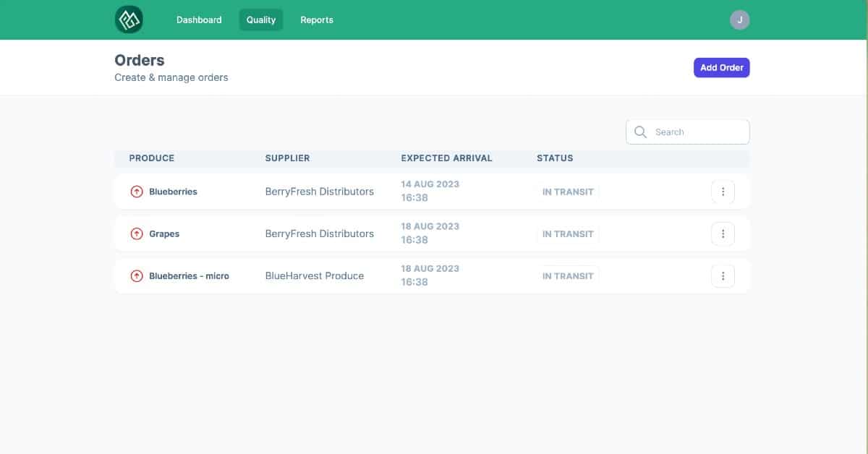Open the three-dot menu for the Grapes order
The height and width of the screenshot is (454, 868).
[x=723, y=234]
